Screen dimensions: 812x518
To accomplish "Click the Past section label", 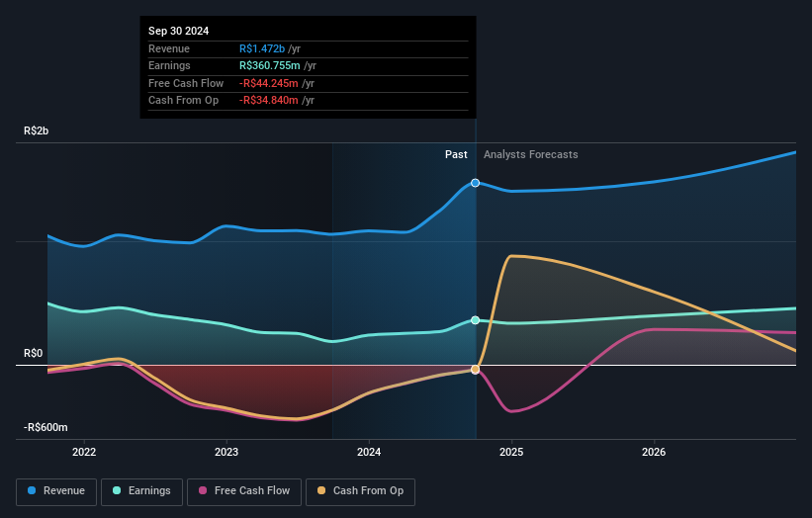I will (456, 154).
